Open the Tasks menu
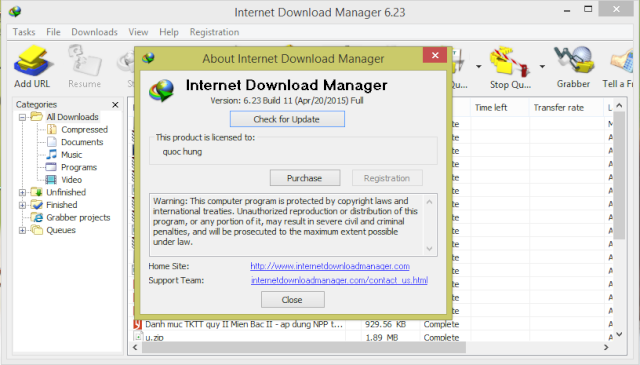Image resolution: width=640 pixels, height=365 pixels. [x=24, y=32]
